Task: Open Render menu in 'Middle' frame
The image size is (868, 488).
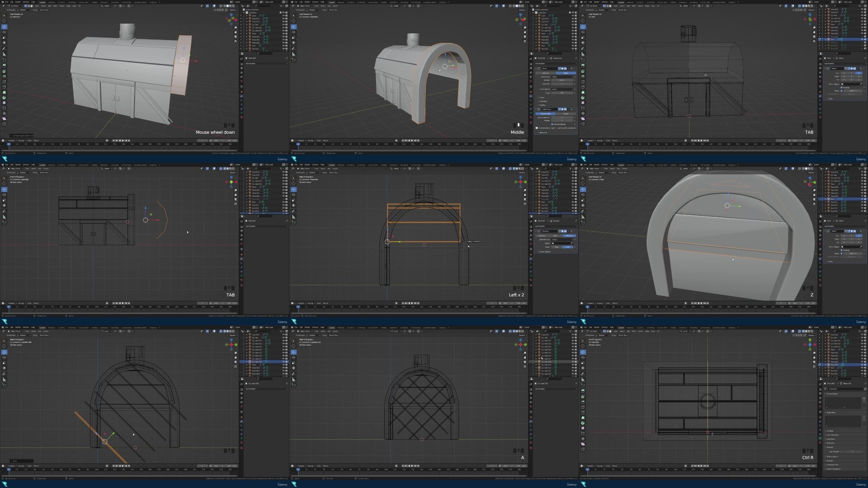Action: click(x=307, y=2)
